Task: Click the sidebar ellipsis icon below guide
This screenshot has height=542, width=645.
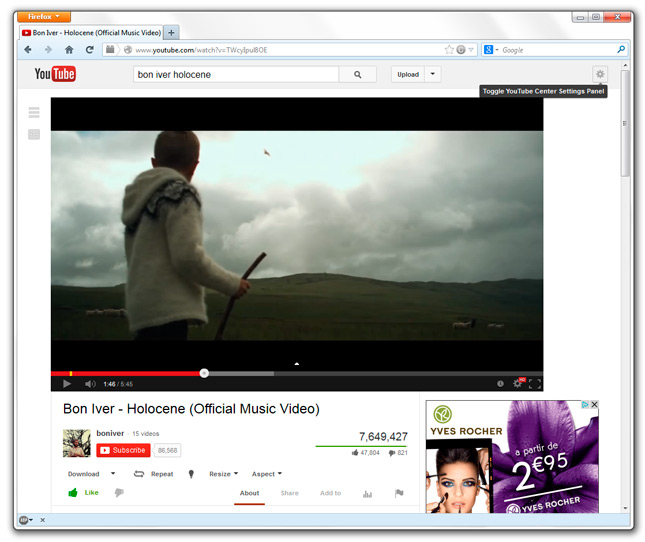Action: 34,134
